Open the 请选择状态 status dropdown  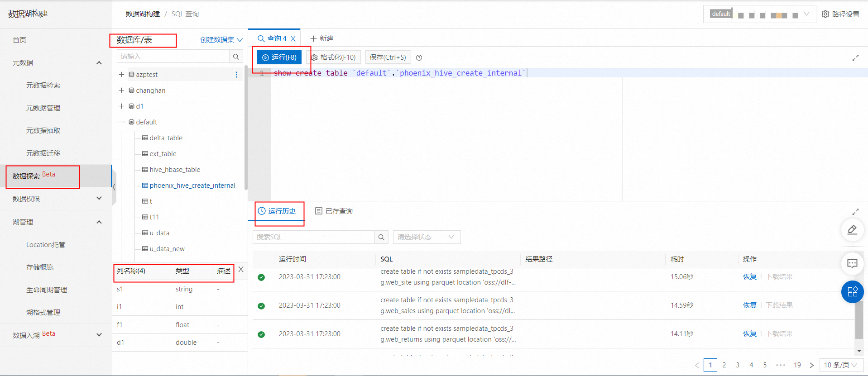(427, 237)
